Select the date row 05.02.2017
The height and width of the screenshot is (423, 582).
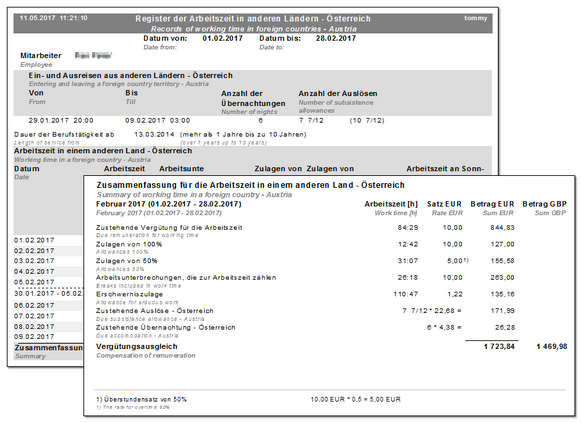tap(34, 282)
